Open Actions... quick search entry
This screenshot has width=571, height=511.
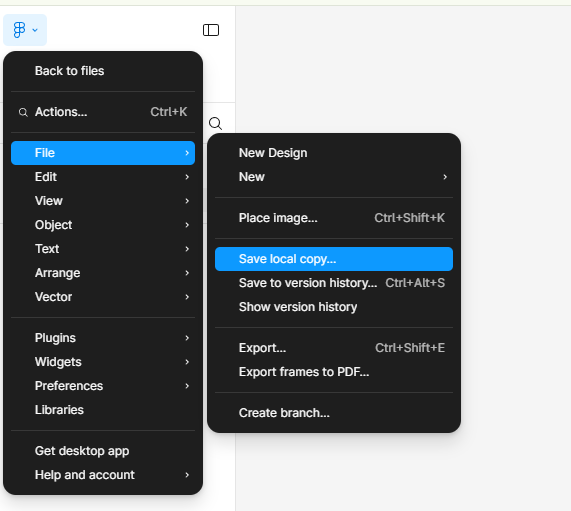coord(103,112)
